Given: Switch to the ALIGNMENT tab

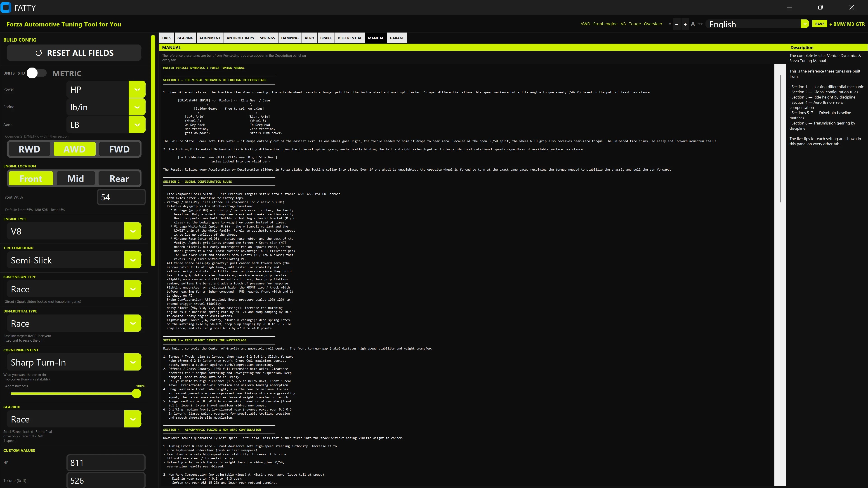Looking at the screenshot, I should coord(210,38).
